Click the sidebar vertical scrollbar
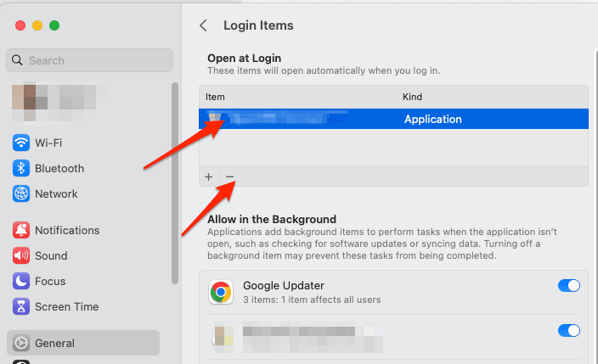The image size is (598, 364). tap(174, 182)
